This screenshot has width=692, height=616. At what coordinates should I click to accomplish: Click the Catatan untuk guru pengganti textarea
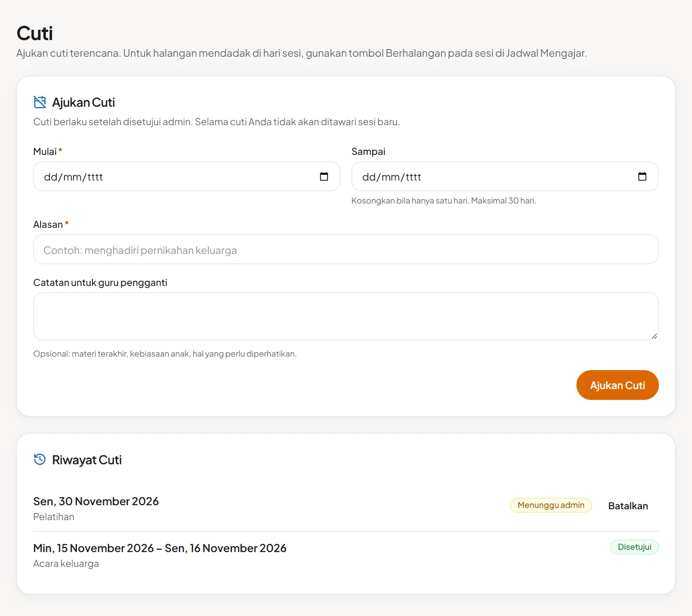pyautogui.click(x=346, y=317)
